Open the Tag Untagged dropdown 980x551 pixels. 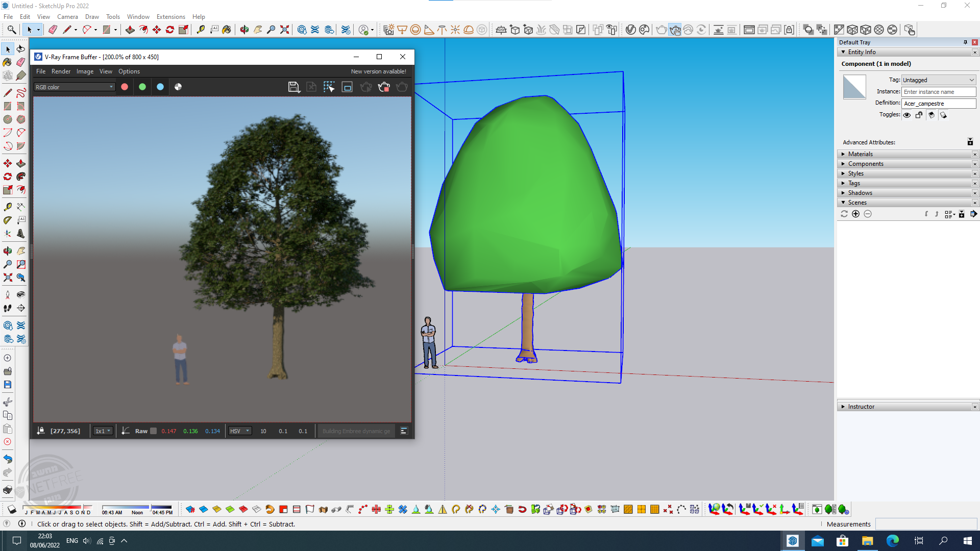tap(938, 80)
